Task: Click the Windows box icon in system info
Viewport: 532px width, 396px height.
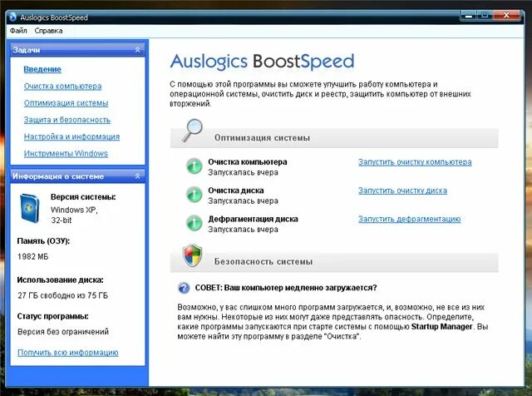Action: point(30,209)
